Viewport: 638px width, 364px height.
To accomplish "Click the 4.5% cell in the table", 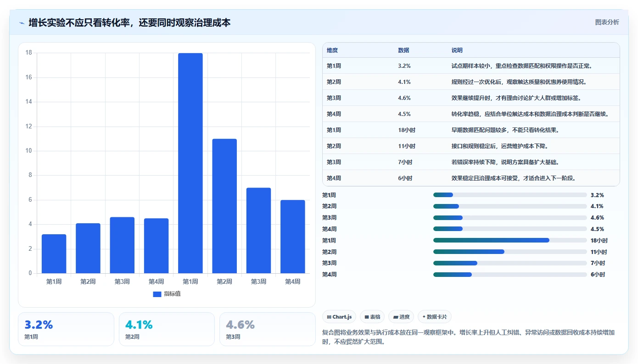I will pos(404,114).
